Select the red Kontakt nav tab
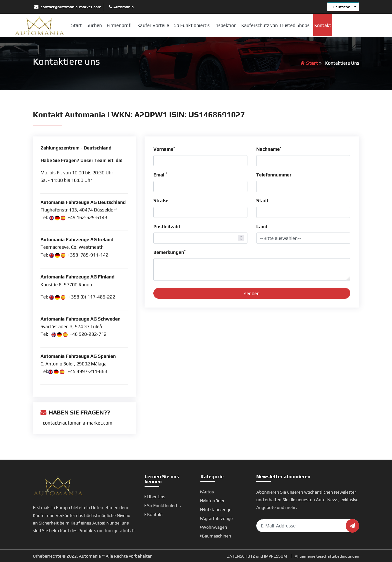This screenshot has height=562, width=392. pos(323,25)
